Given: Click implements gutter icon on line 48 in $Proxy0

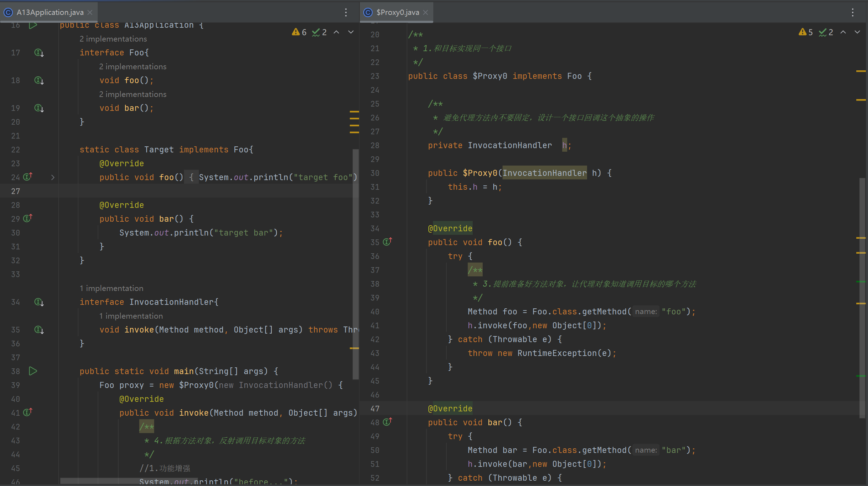Looking at the screenshot, I should (387, 422).
